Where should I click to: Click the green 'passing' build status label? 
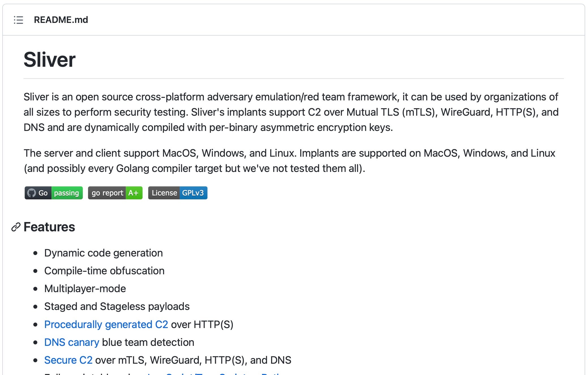coord(67,193)
